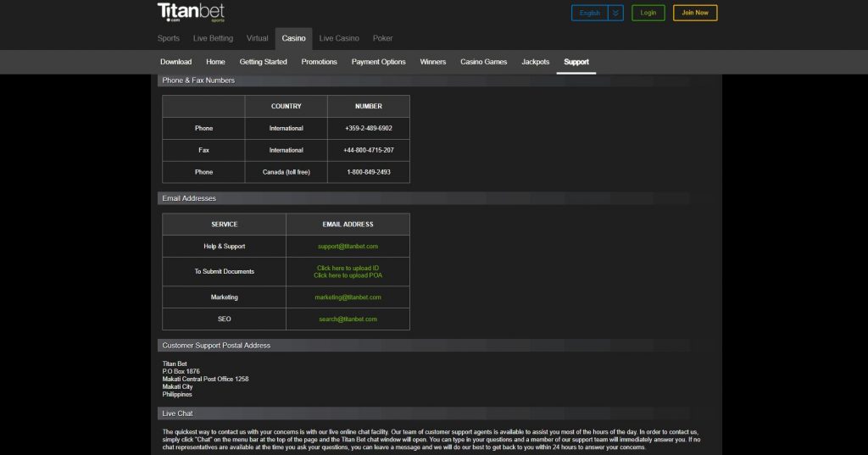
Task: Click here to upload POA link
Action: (x=348, y=275)
